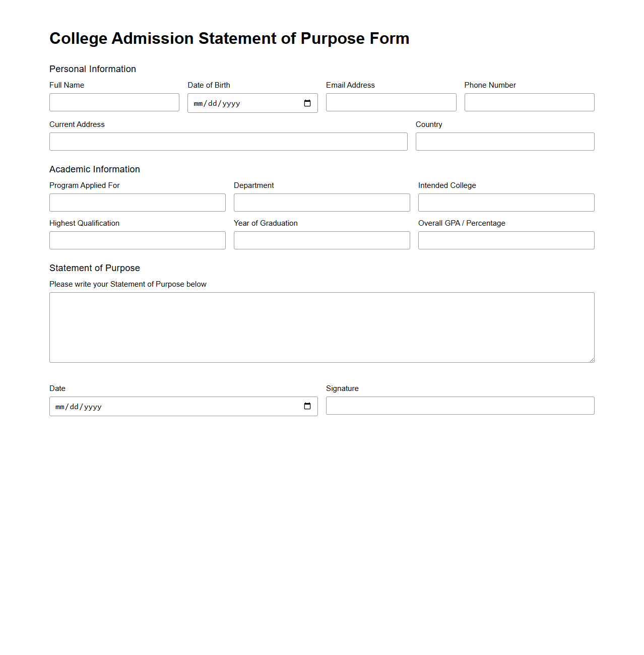This screenshot has width=644, height=655.
Task: Click the Department text box
Action: [x=321, y=202]
